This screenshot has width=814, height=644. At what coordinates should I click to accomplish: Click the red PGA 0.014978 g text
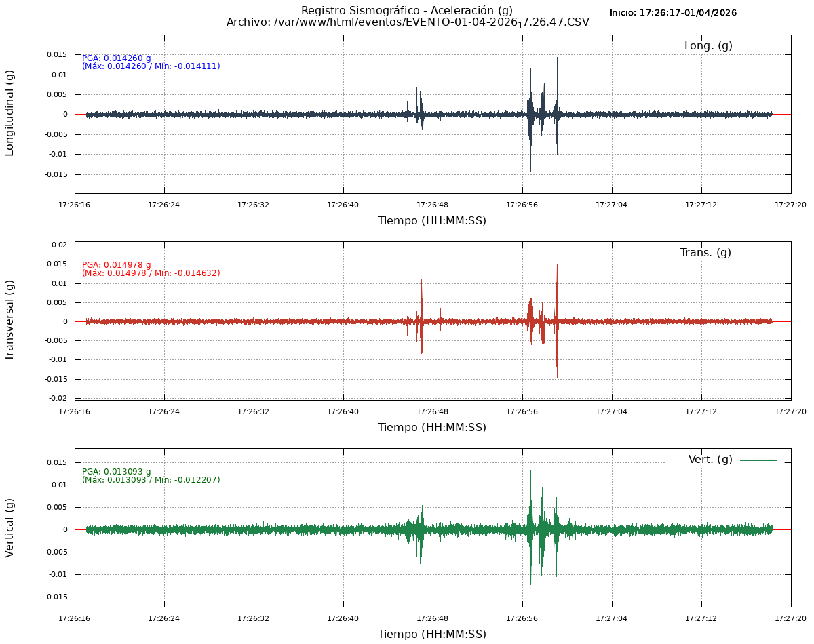click(x=117, y=265)
